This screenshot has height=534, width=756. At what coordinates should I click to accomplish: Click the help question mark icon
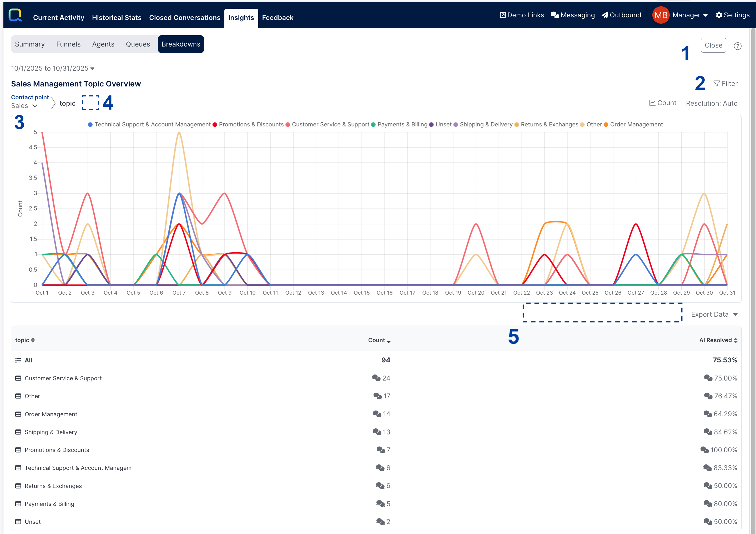(738, 46)
